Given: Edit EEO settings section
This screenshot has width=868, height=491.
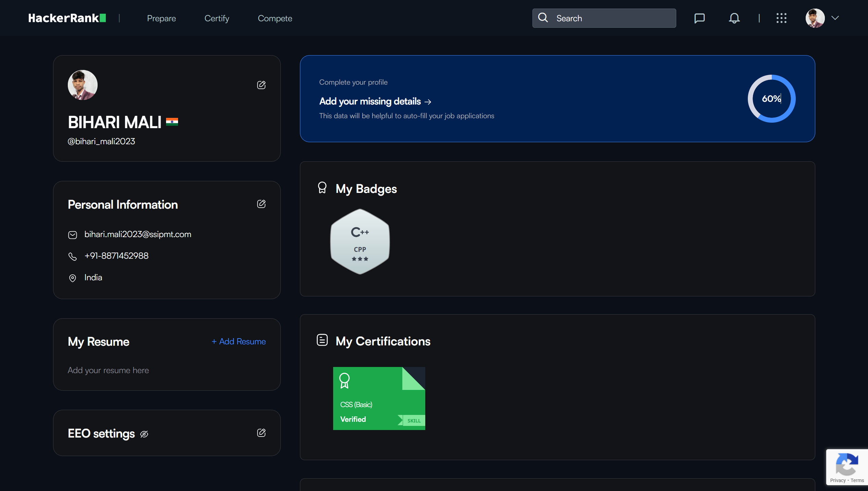Looking at the screenshot, I should pyautogui.click(x=261, y=433).
